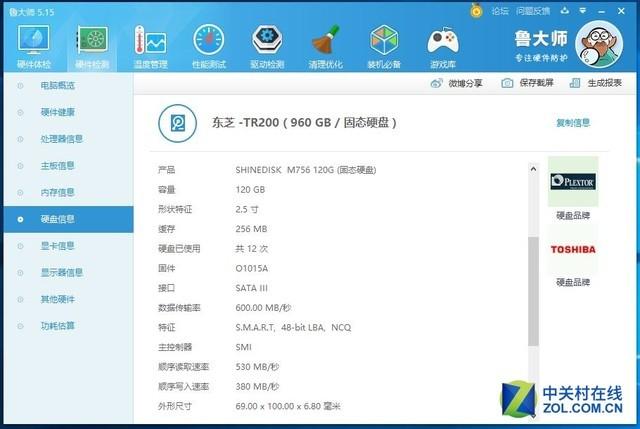Click 硬盘品牌 label under Plextor logo
Image resolution: width=640 pixels, height=429 pixels.
pos(573,215)
